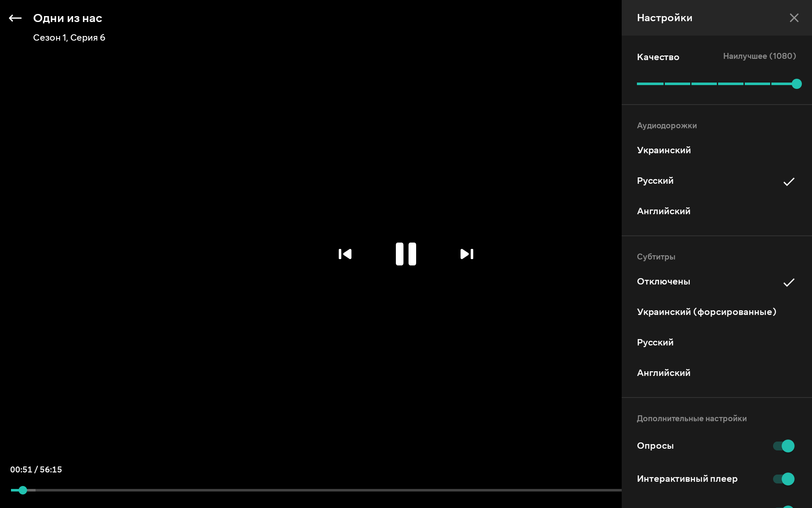Click the Одни из нас title
812x508 pixels.
pyautogui.click(x=68, y=18)
